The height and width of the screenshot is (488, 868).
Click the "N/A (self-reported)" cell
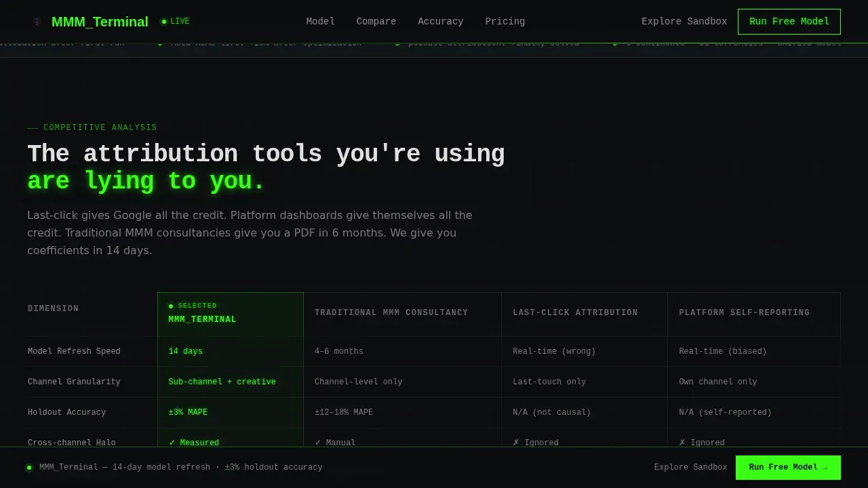point(754,413)
